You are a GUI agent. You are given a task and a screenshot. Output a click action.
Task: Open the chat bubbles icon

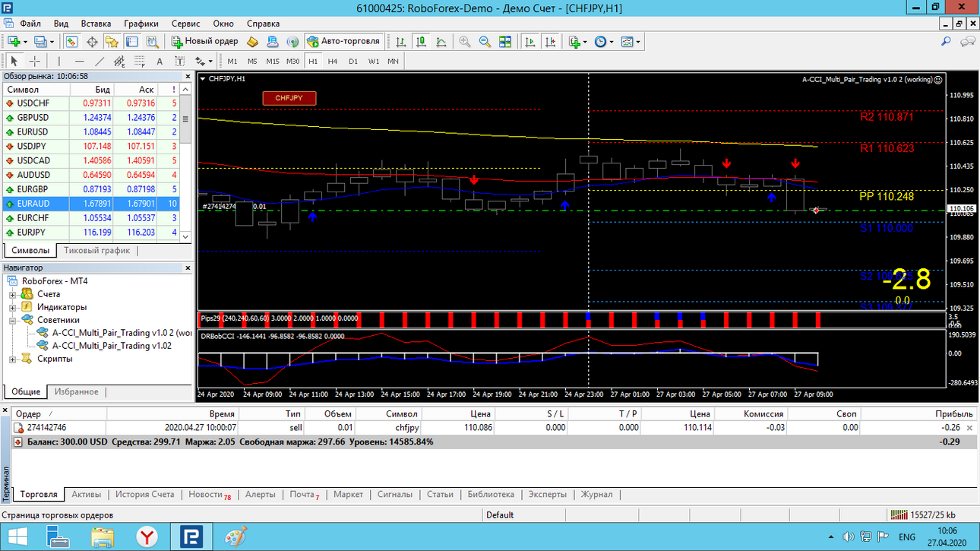(x=966, y=41)
